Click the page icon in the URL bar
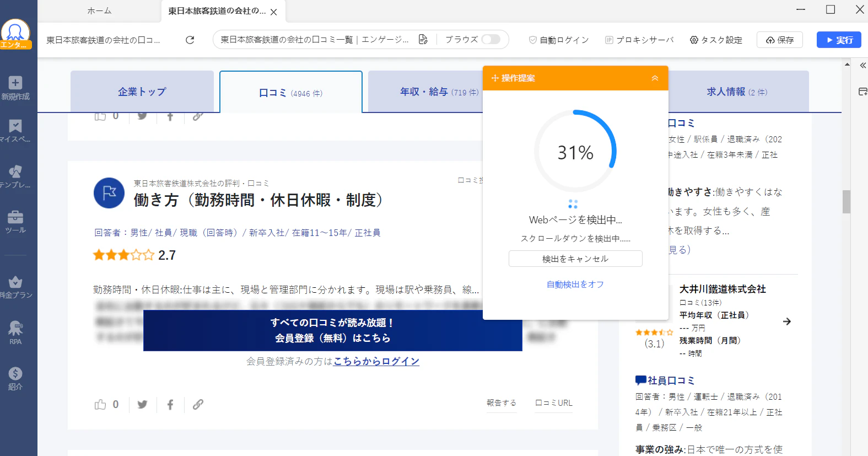This screenshot has width=868, height=456. coord(423,39)
